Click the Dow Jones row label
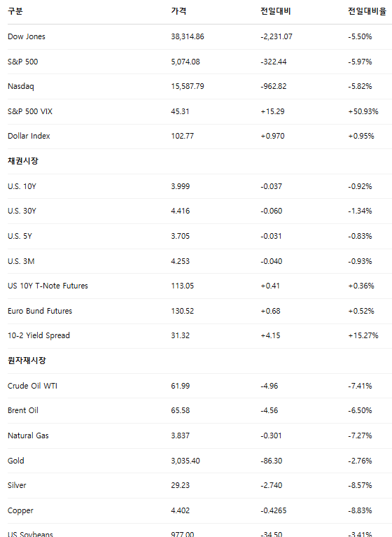The height and width of the screenshot is (537, 392). (x=27, y=36)
